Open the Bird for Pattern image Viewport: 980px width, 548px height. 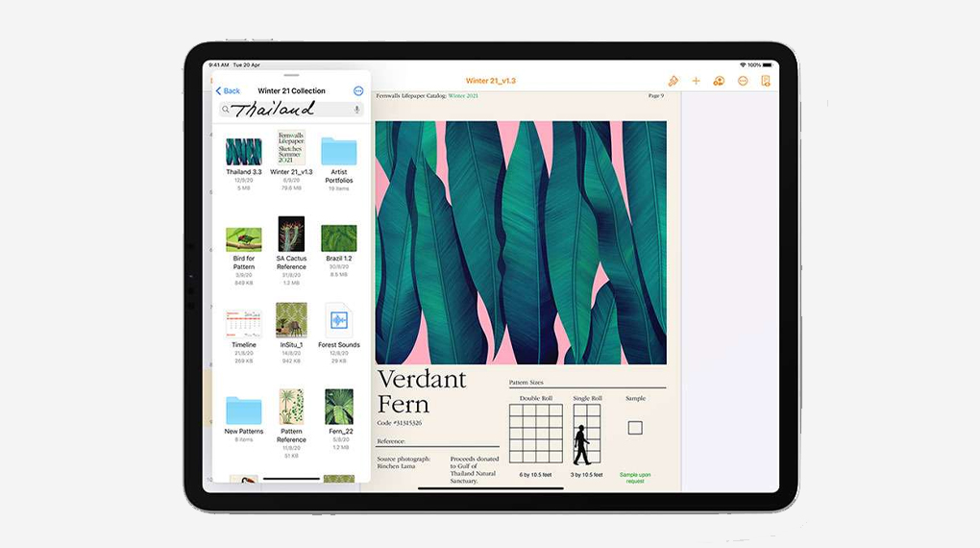[244, 239]
